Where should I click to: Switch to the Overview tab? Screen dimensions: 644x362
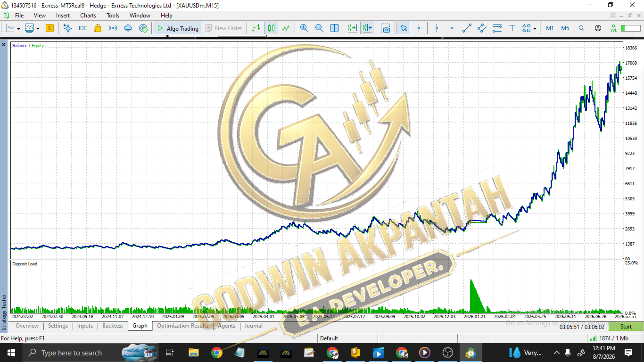27,326
